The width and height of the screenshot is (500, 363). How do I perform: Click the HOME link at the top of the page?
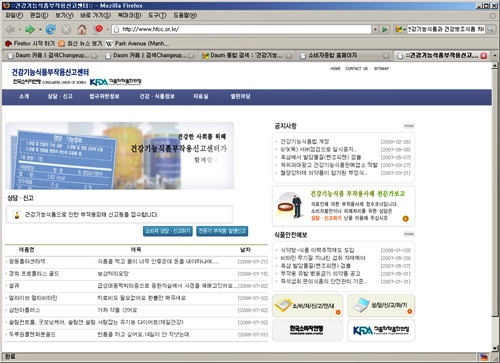click(335, 69)
